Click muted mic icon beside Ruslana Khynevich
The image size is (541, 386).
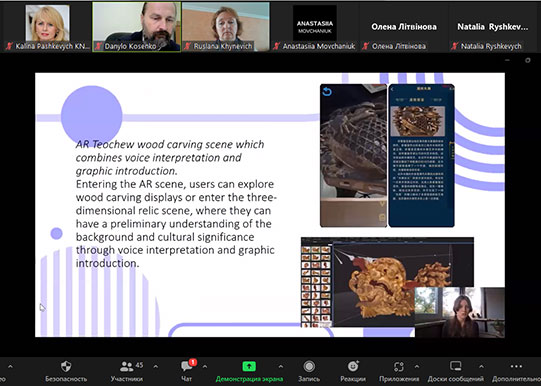pos(188,46)
